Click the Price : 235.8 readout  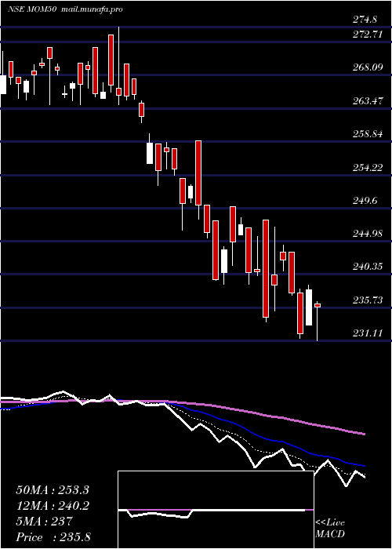click(x=53, y=537)
